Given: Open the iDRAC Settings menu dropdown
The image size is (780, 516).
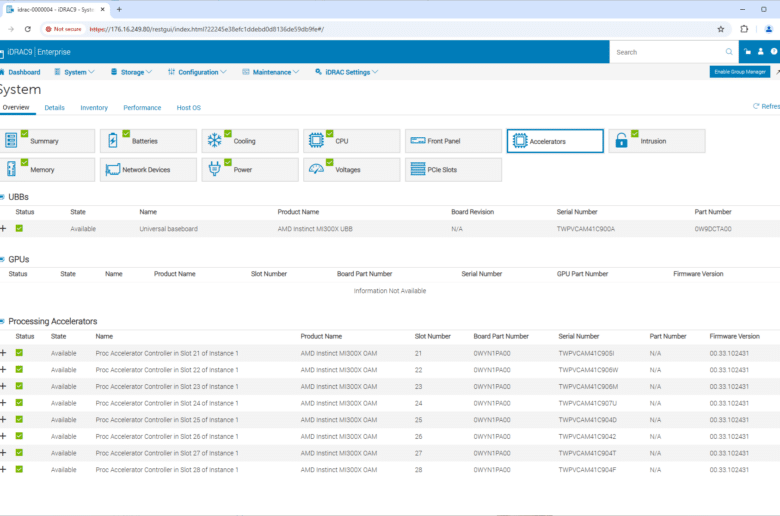Looking at the screenshot, I should pyautogui.click(x=346, y=72).
